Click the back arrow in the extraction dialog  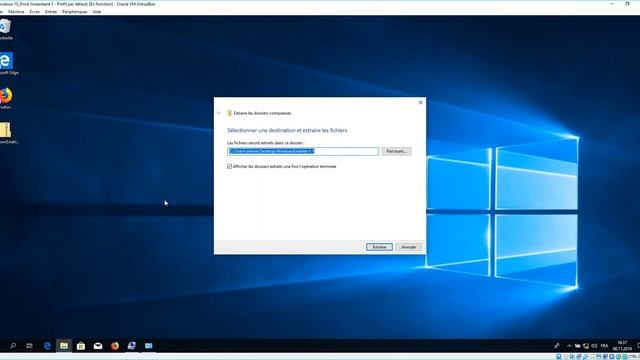219,113
